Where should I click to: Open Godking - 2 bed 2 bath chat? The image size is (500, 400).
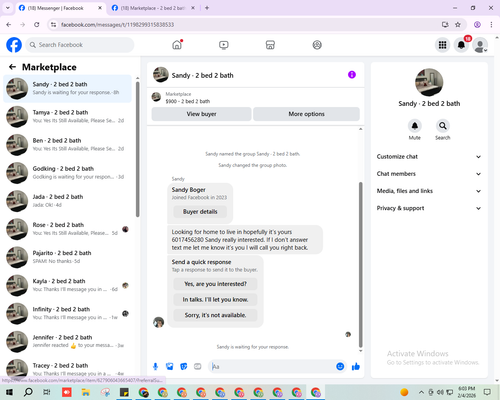click(x=67, y=173)
